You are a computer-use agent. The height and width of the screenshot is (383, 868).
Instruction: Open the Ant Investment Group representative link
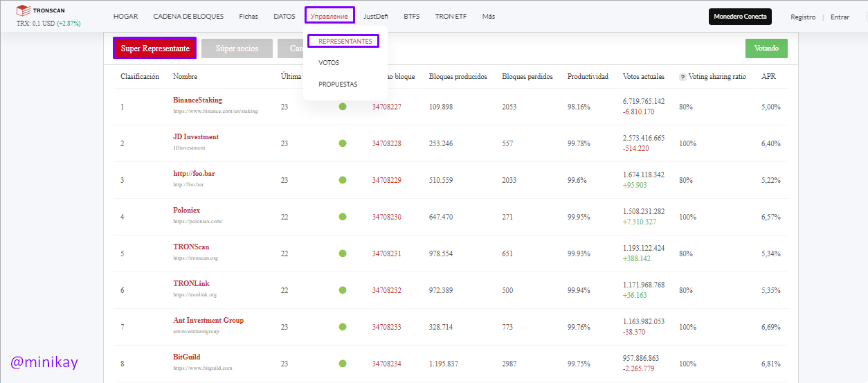tap(208, 321)
